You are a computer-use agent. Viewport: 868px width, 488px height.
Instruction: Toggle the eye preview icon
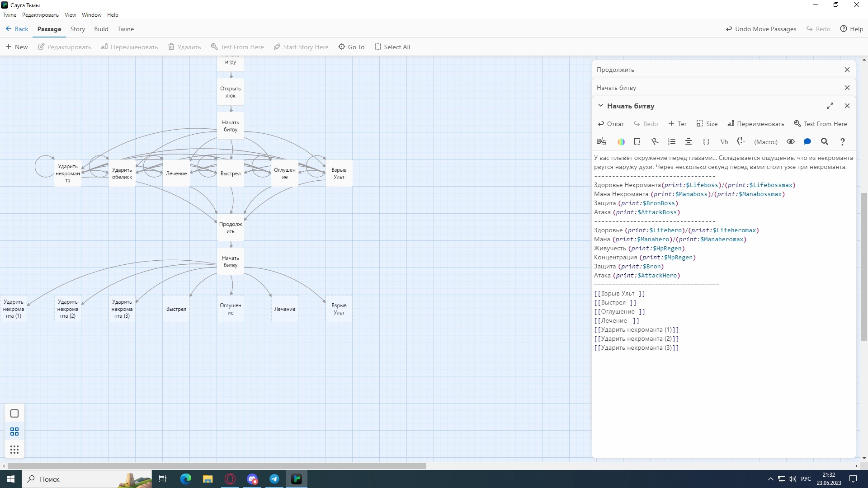[791, 142]
